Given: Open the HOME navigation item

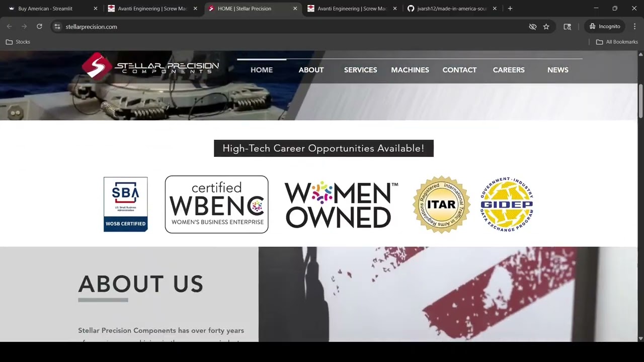Looking at the screenshot, I should click(262, 70).
